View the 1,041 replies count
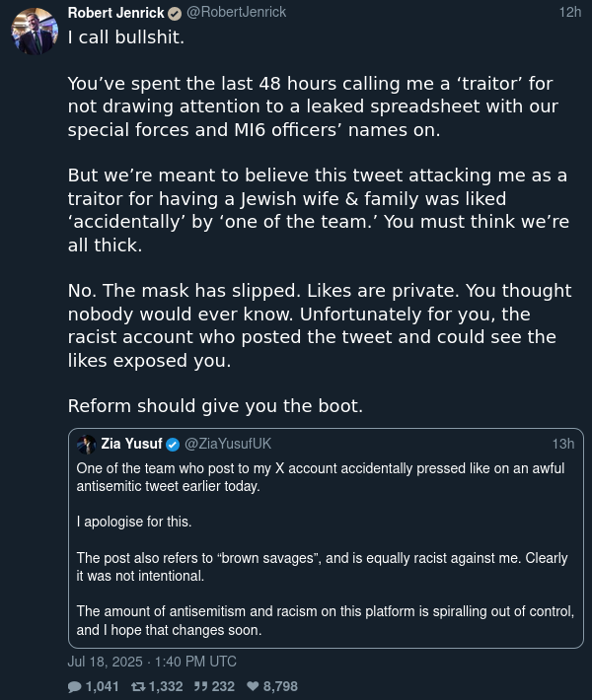 pyautogui.click(x=103, y=686)
